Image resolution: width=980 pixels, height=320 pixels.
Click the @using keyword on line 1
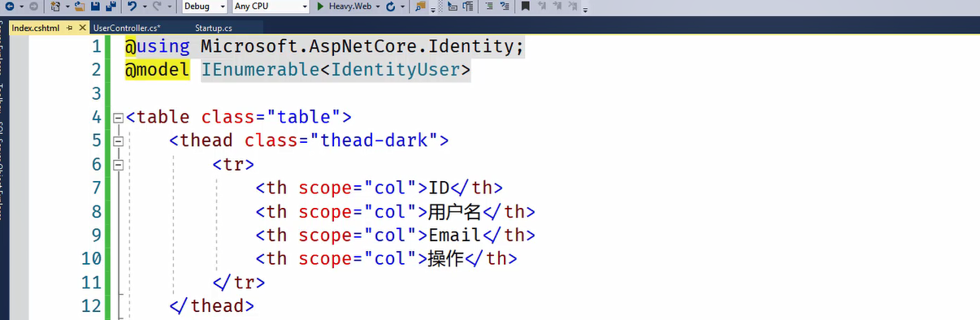(158, 46)
